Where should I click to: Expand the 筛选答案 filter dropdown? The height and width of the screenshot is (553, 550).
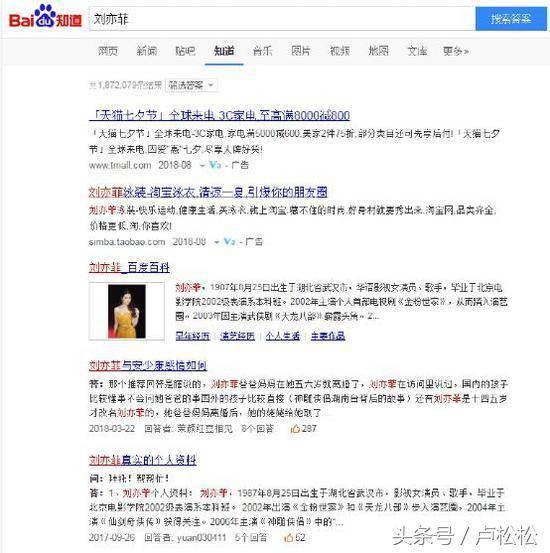(191, 85)
